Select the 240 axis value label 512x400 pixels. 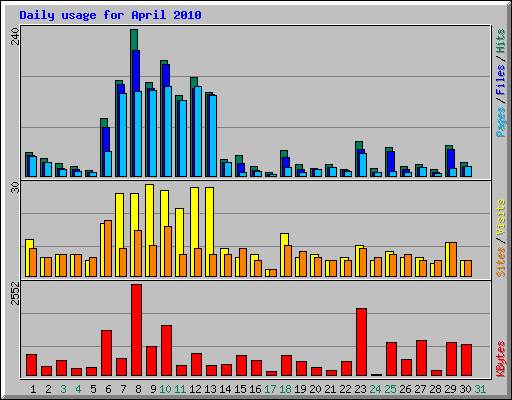coord(15,37)
